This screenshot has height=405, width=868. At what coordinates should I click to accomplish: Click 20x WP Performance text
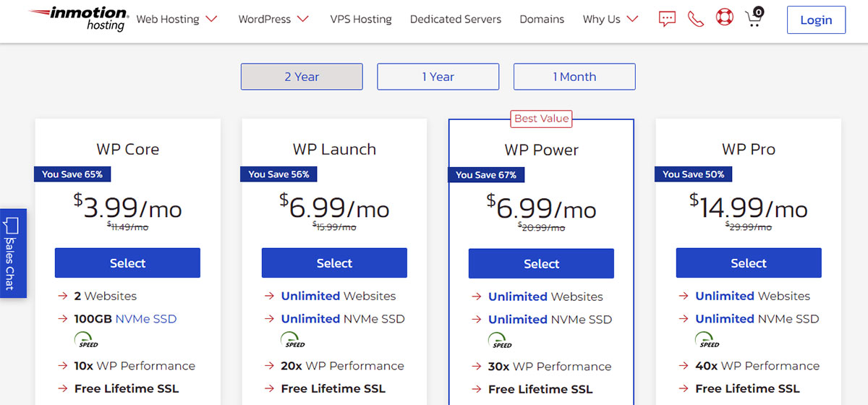pos(343,366)
